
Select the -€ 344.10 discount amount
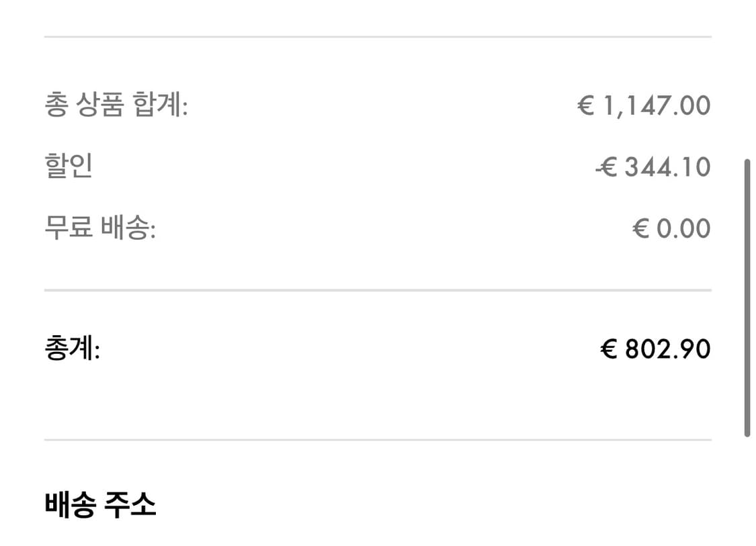(652, 167)
